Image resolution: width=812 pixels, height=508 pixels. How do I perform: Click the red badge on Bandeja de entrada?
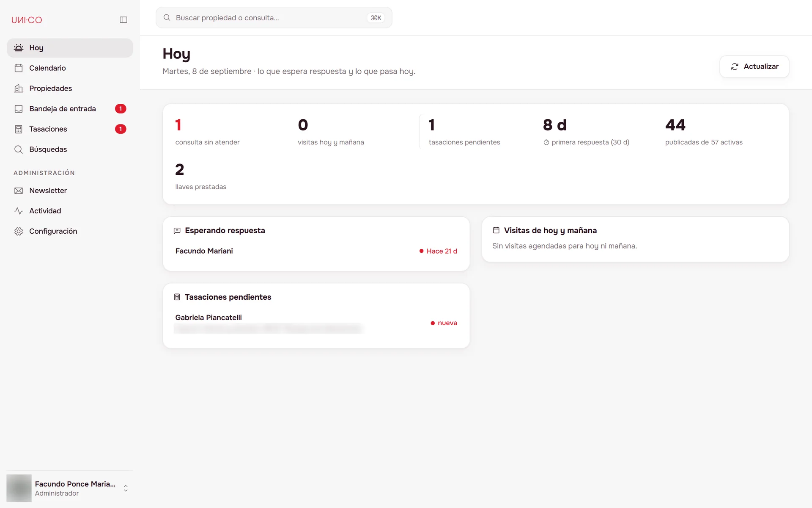click(x=121, y=109)
